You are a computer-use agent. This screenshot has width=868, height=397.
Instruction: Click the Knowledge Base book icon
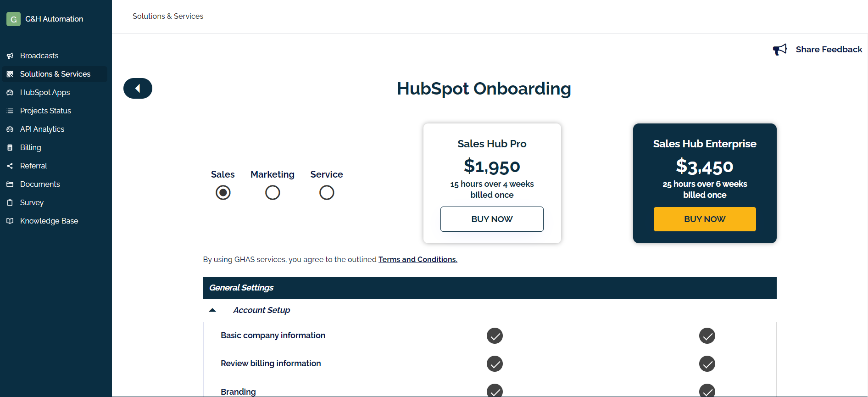[x=10, y=221]
